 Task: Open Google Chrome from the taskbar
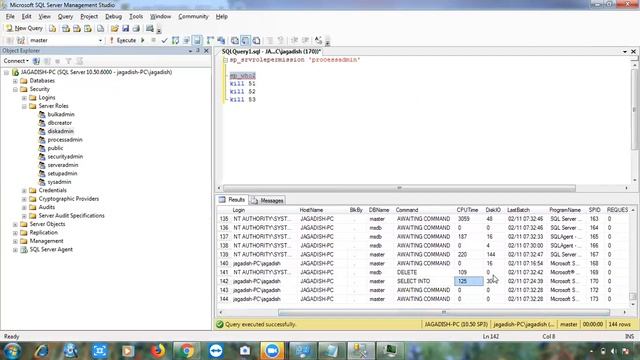(187, 351)
